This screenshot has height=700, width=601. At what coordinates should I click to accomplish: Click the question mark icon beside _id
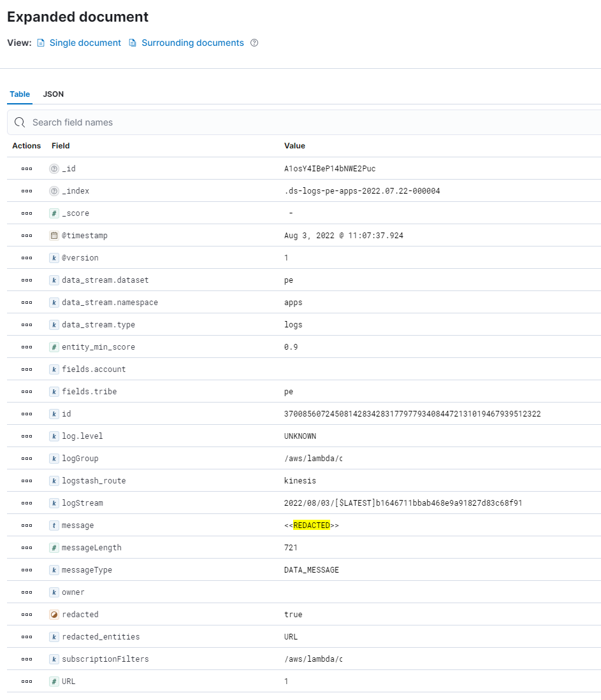click(54, 168)
